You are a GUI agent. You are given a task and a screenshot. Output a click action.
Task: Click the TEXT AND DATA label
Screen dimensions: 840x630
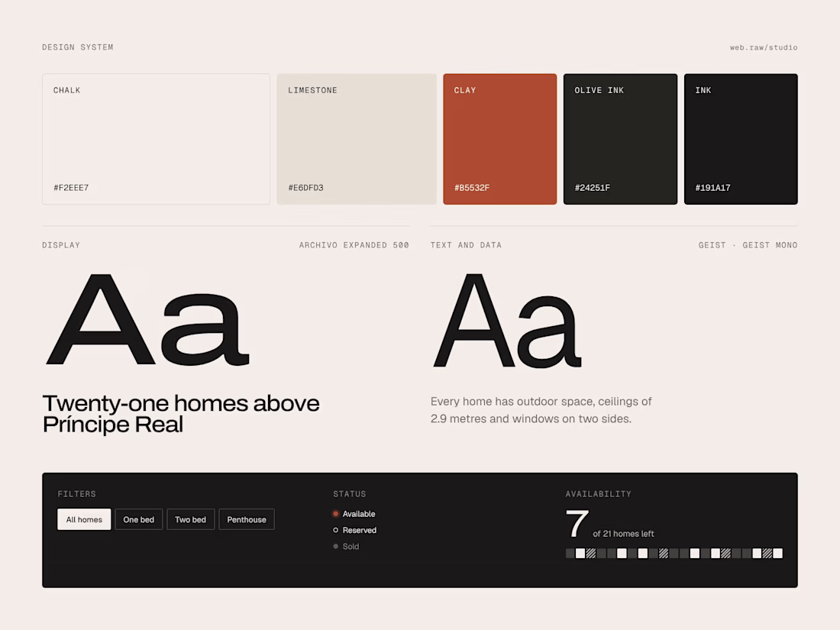(466, 245)
